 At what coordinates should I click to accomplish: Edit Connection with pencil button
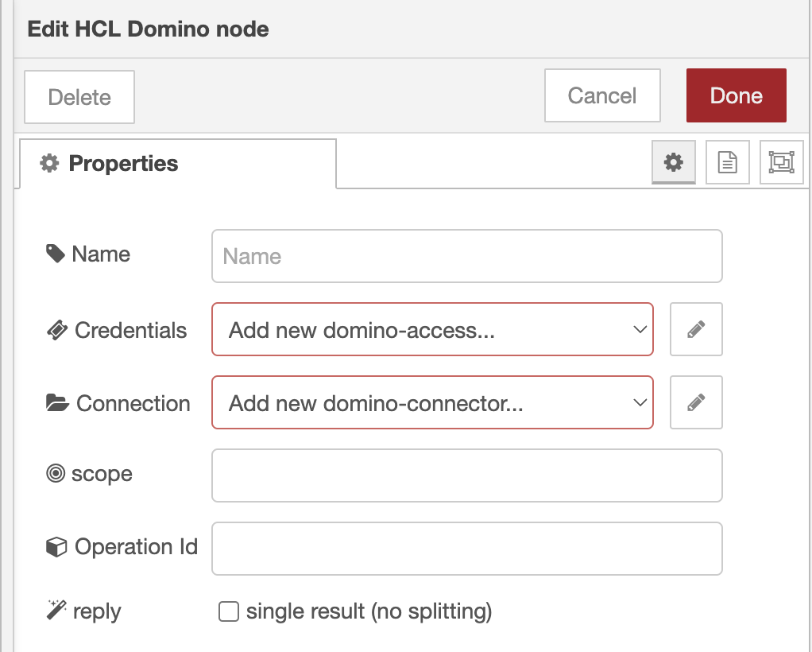click(696, 402)
